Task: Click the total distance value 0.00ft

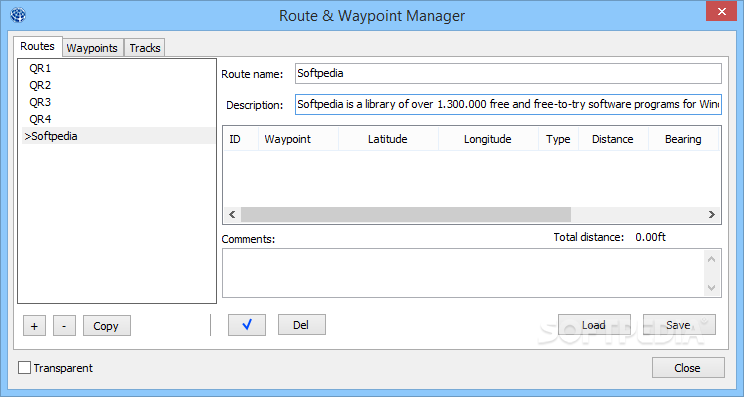Action: pyautogui.click(x=651, y=237)
